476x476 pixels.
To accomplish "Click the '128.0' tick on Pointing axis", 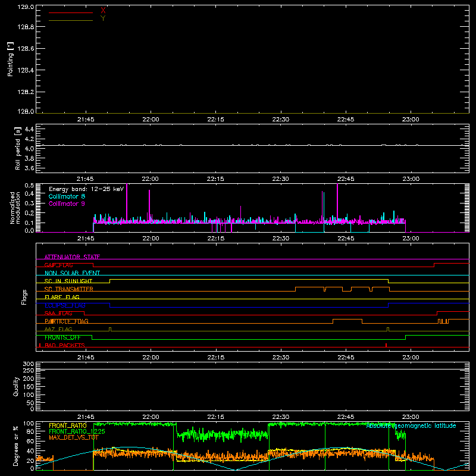I will [26, 111].
